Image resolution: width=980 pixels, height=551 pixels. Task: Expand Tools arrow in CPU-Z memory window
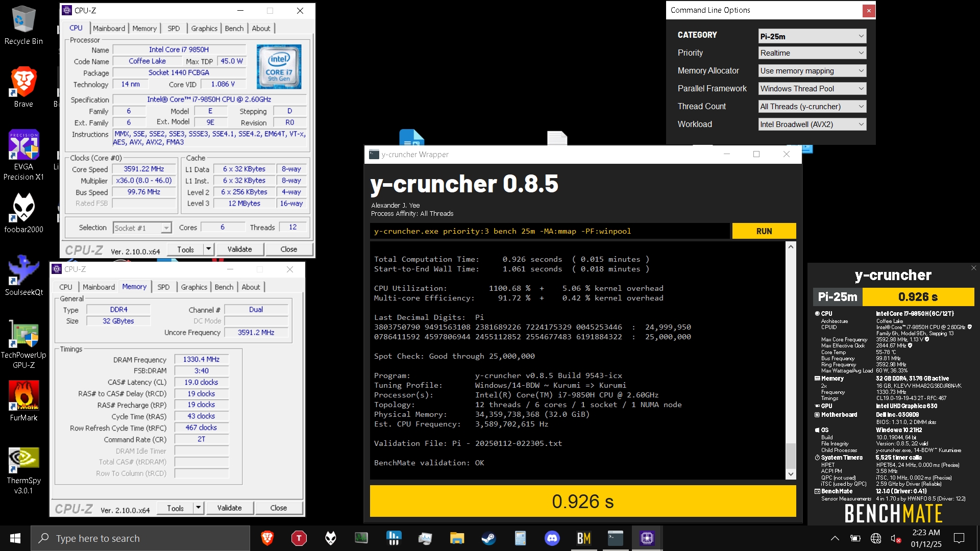click(198, 508)
